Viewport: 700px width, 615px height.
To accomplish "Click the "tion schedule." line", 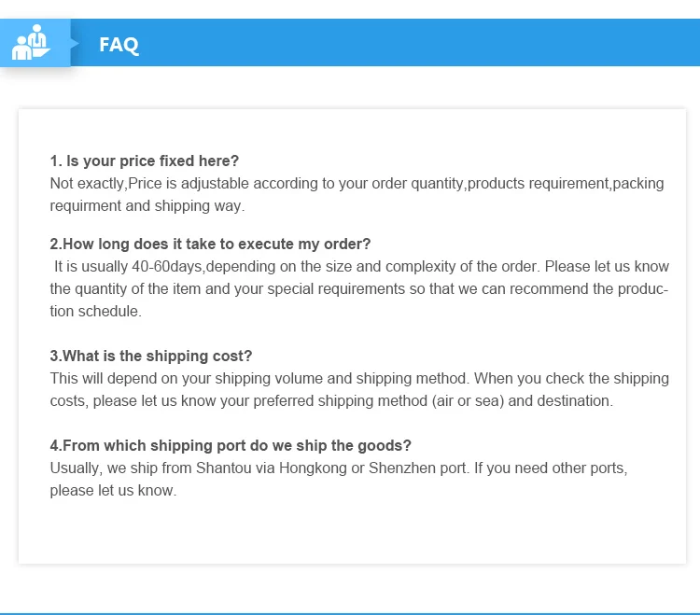I will coord(95,312).
